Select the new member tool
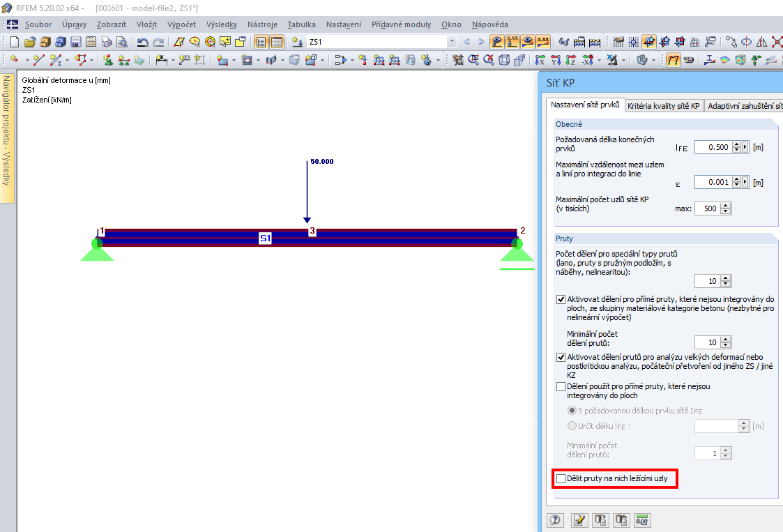This screenshot has width=783, height=532. tap(56, 61)
